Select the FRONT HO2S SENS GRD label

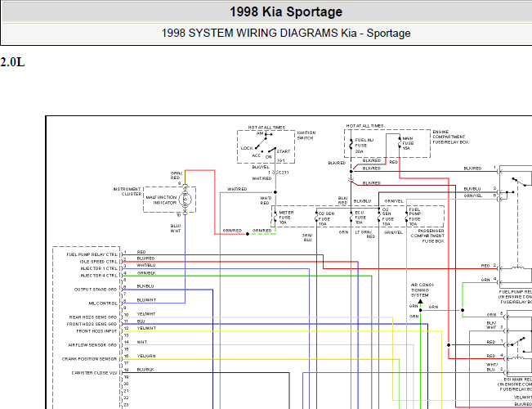tap(92, 325)
